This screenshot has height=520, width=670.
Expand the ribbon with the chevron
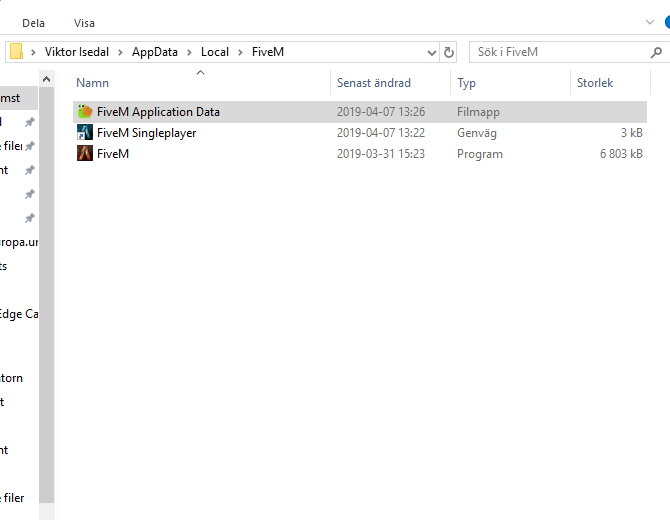(649, 22)
